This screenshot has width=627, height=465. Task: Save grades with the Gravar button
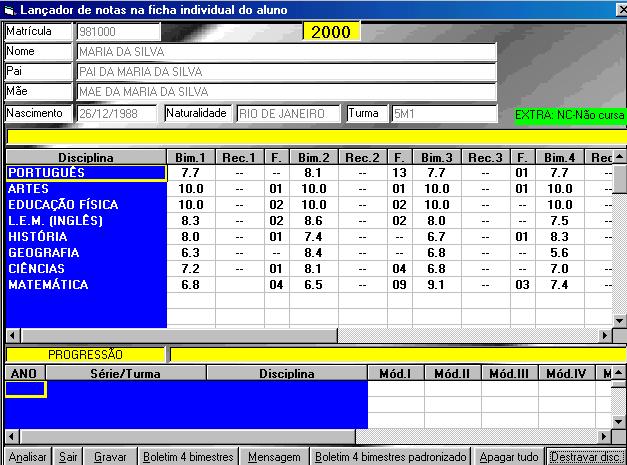[x=110, y=456]
